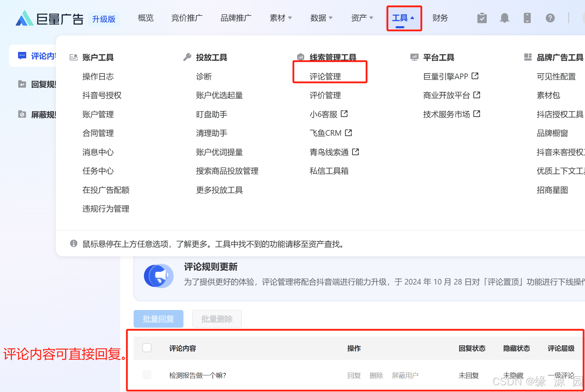Click the 批量回复 button
Image resolution: width=585 pixels, height=392 pixels.
158,319
